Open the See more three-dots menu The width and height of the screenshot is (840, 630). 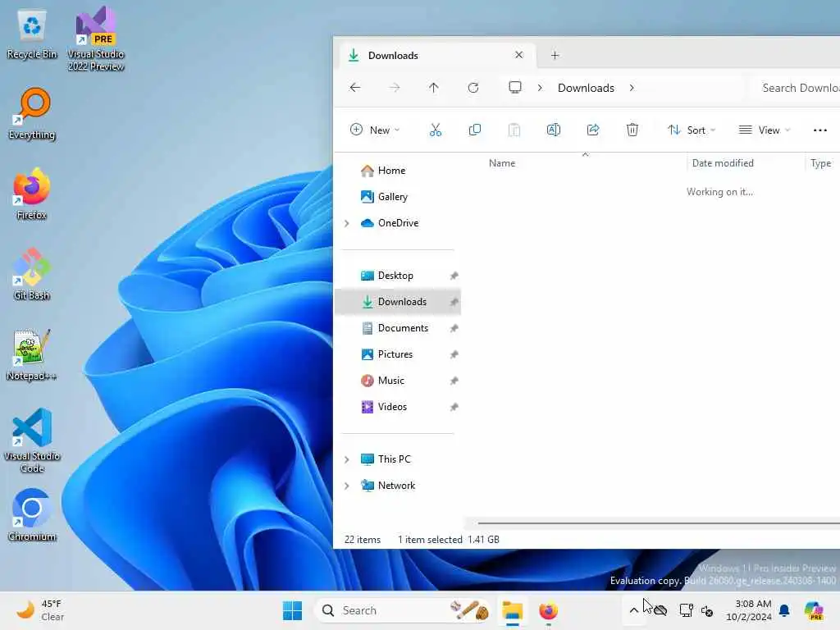point(819,130)
